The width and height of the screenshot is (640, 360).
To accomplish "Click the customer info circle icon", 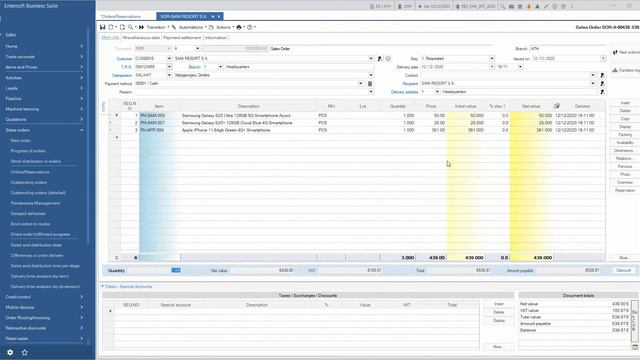I will click(x=388, y=59).
